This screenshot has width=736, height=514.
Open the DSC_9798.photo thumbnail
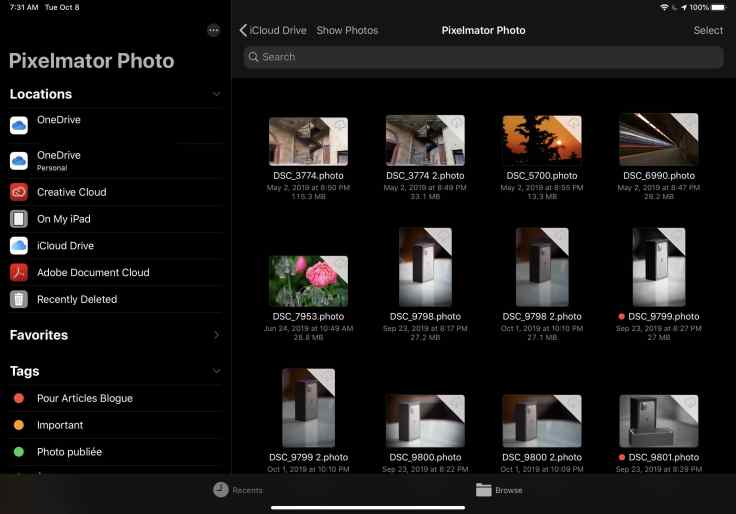pyautogui.click(x=425, y=267)
